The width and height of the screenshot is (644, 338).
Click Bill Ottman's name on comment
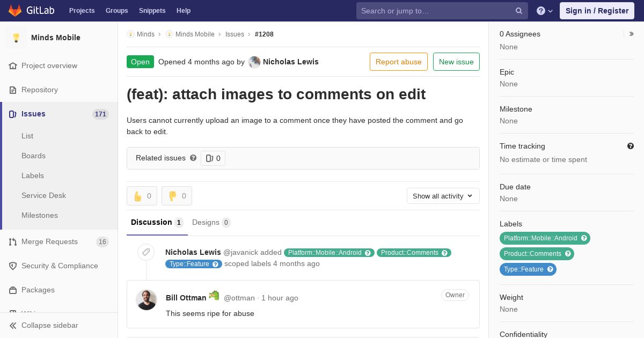pyautogui.click(x=186, y=298)
